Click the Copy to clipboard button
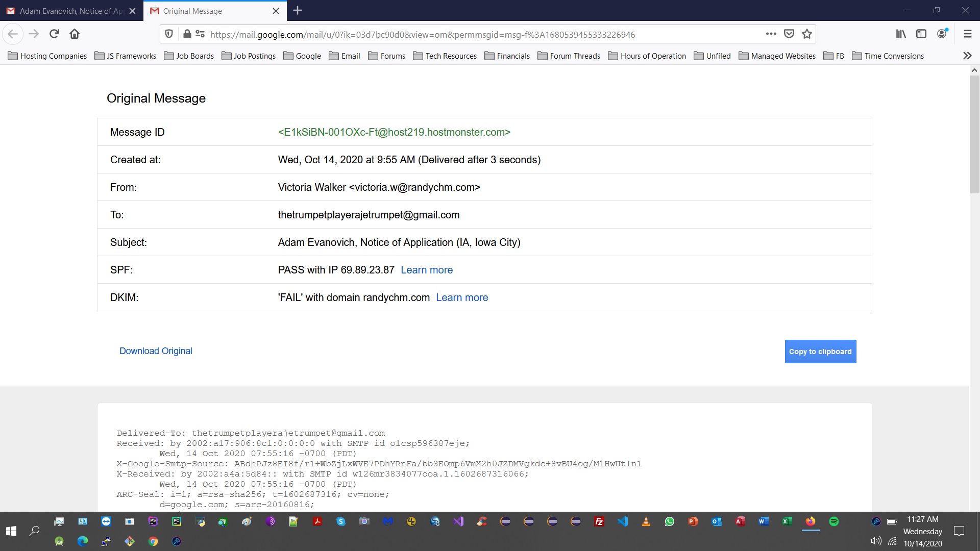This screenshot has height=551, width=980. 820,351
